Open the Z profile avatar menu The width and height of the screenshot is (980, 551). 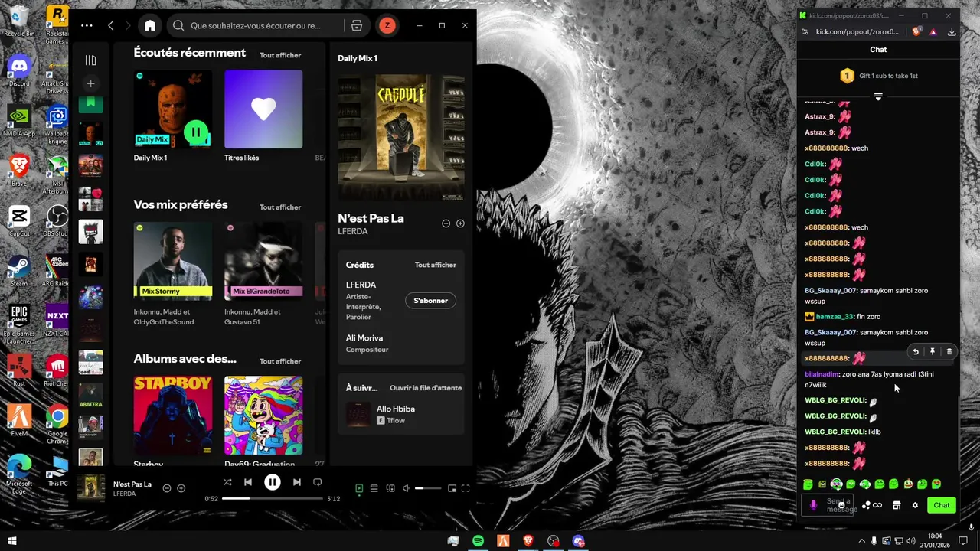(x=387, y=25)
